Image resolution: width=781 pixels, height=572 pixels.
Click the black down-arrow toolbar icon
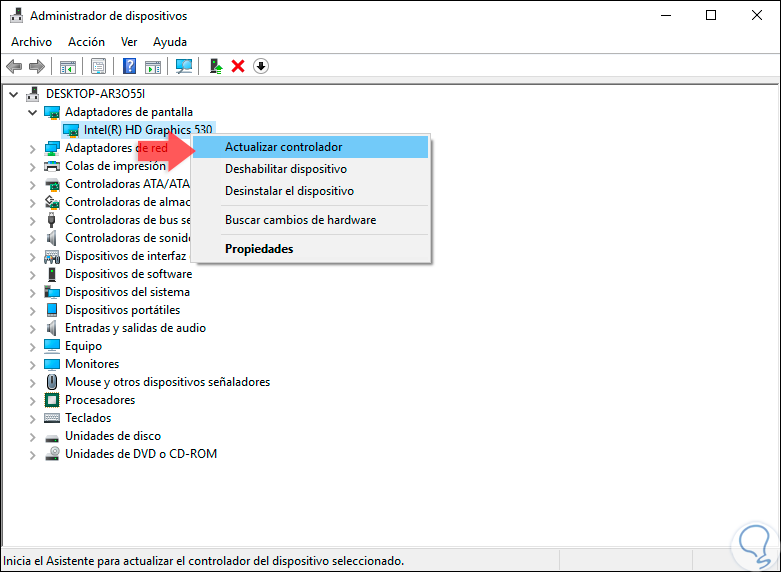pyautogui.click(x=261, y=66)
